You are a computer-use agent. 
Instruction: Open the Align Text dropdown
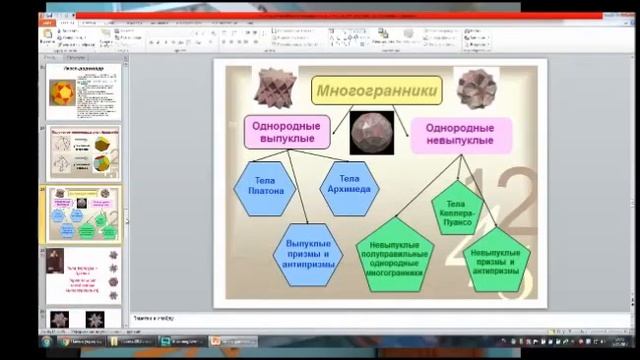click(x=290, y=38)
